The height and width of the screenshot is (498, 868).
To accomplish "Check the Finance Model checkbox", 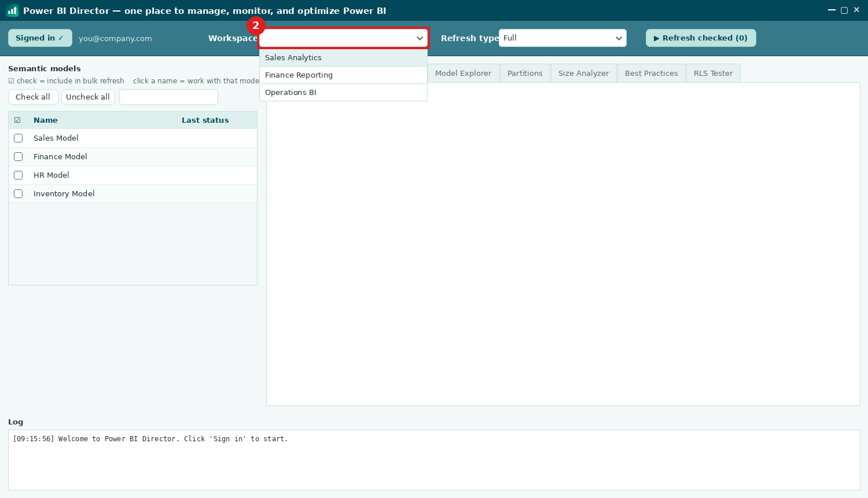I will [19, 157].
